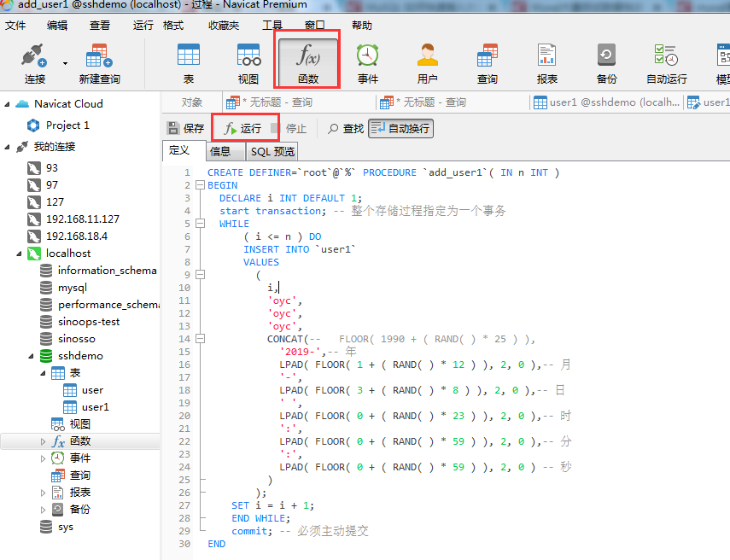Screen dimensions: 730x560
Task: Open the 帮助 help menu
Action: pyautogui.click(x=362, y=25)
